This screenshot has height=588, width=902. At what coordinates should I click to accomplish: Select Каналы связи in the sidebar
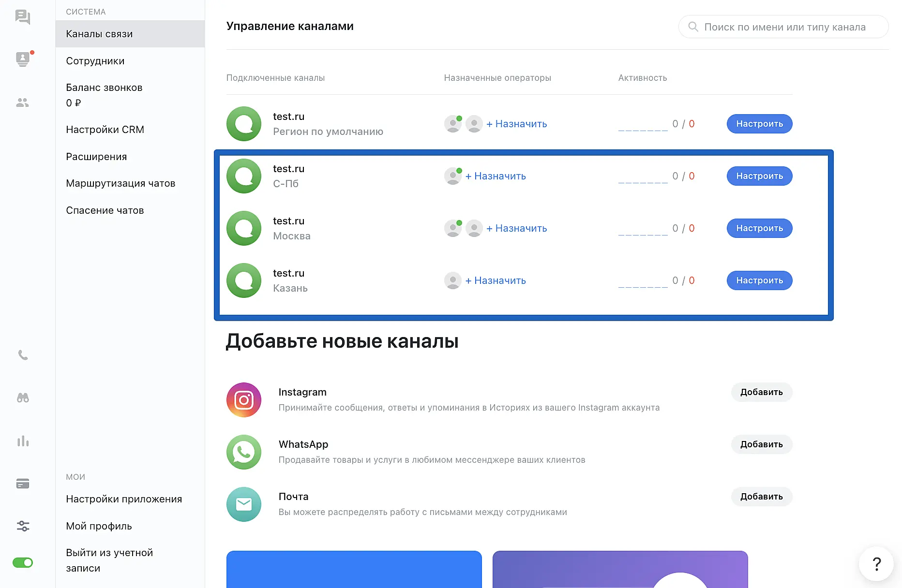point(130,34)
